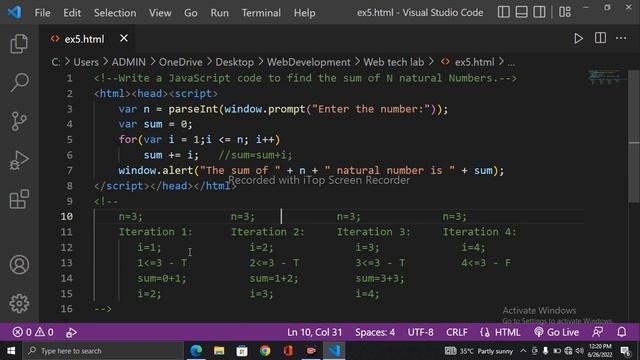Open Microsoft Office from taskbar
Image resolution: width=640 pixels, height=360 pixels.
point(288,351)
